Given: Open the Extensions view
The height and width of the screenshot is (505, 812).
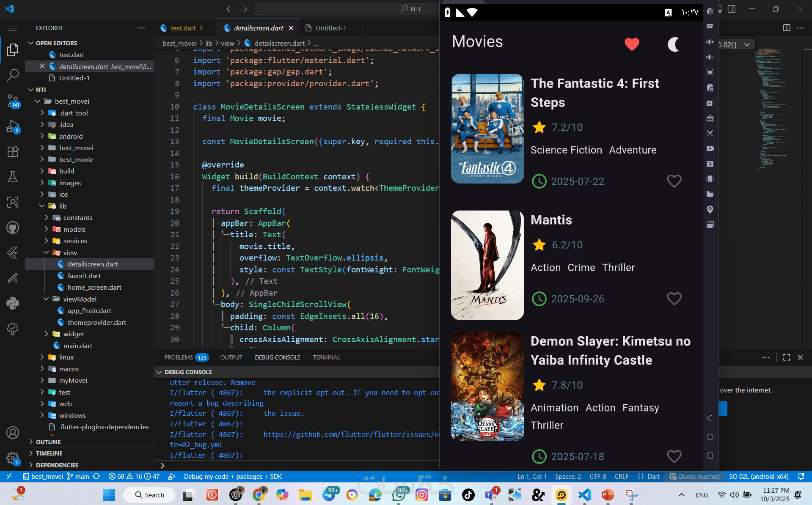Looking at the screenshot, I should (13, 151).
